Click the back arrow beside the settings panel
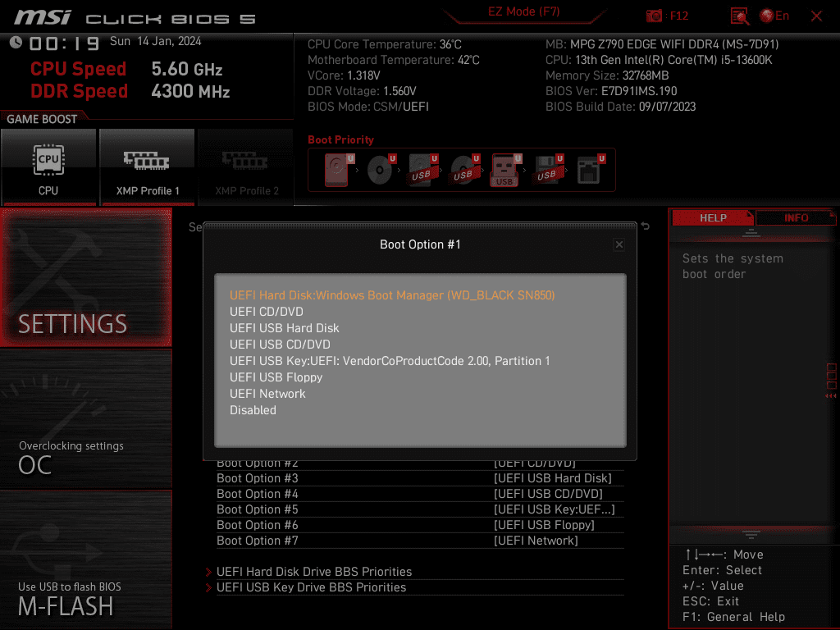This screenshot has width=840, height=630. point(646,226)
